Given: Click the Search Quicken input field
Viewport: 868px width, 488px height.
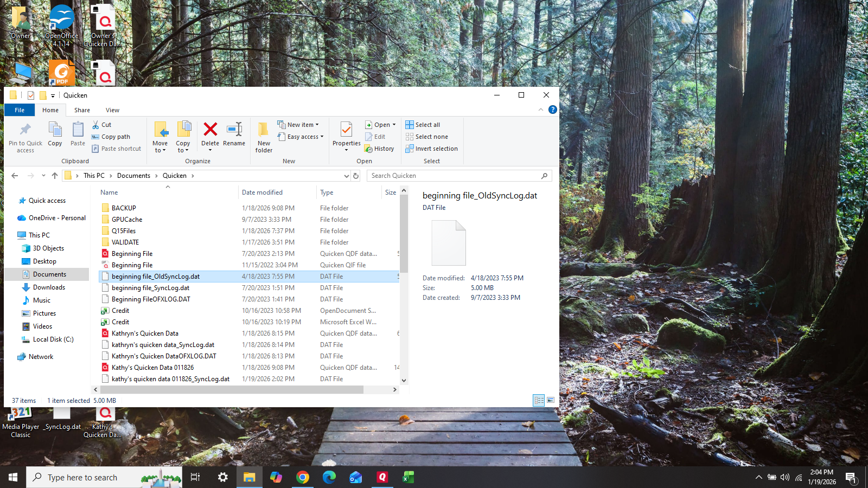Looking at the screenshot, I should click(459, 176).
